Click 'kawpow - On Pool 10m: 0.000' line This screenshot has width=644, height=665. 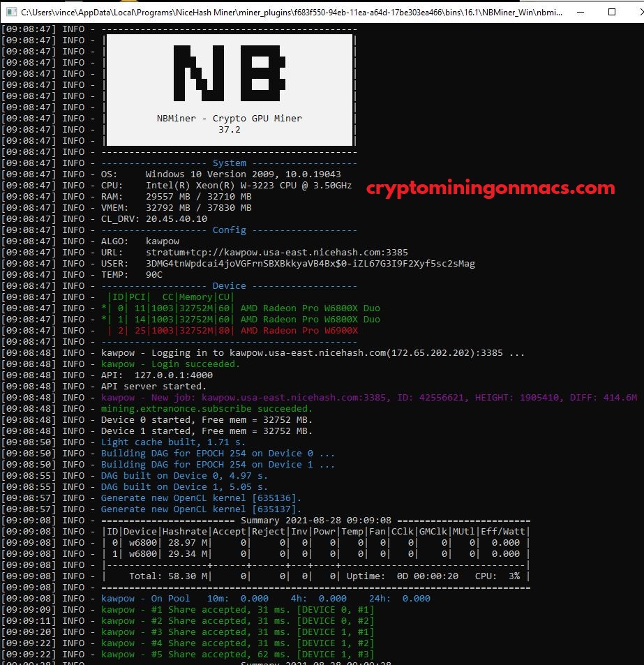(x=266, y=599)
